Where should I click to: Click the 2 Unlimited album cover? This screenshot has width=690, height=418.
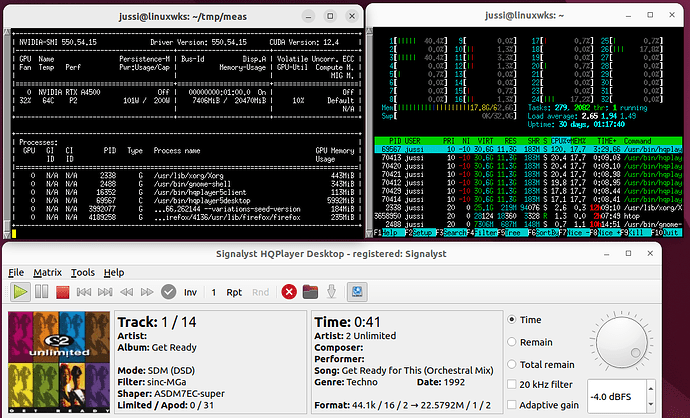[x=59, y=362]
